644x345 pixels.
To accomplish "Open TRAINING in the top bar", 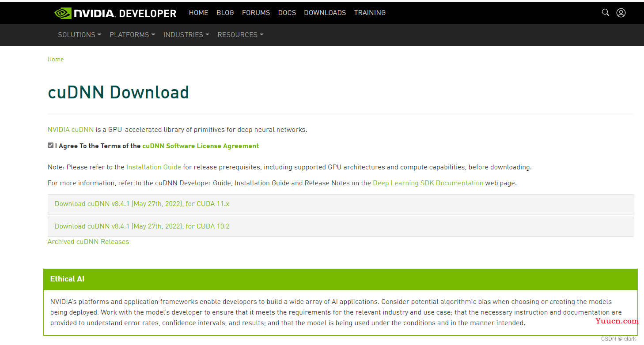I will pyautogui.click(x=370, y=13).
